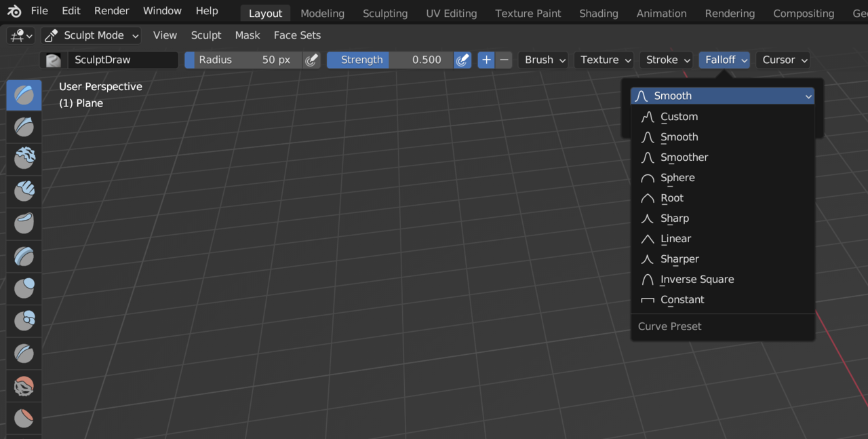Click the (1) Plane object label
The width and height of the screenshot is (868, 439).
coord(81,103)
